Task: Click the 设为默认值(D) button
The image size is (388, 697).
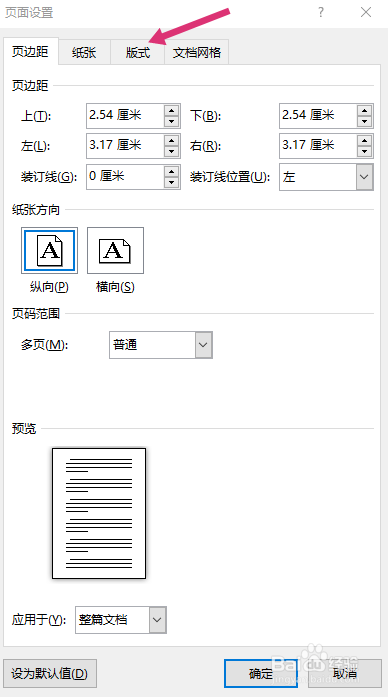Action: point(50,673)
